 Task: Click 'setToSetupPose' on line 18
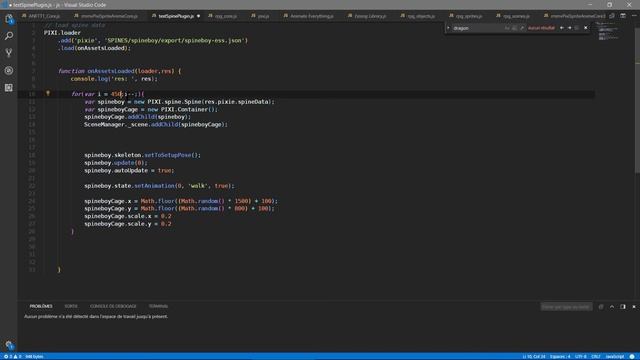tap(167, 155)
